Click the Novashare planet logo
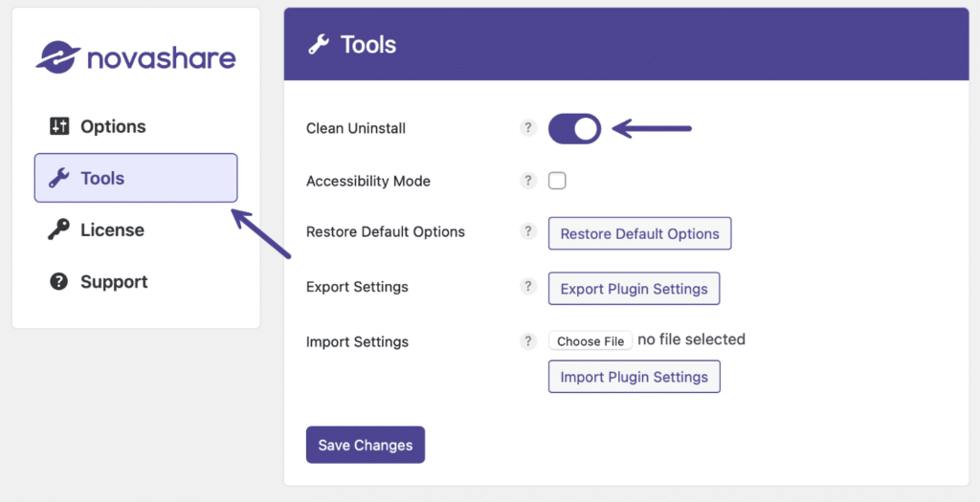The height and width of the screenshot is (502, 980). 58,57
